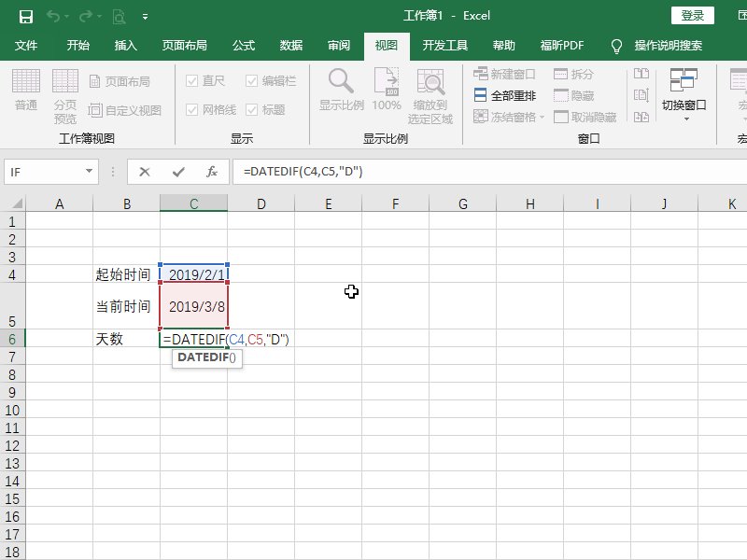Disable the 编辑栏 formula bar checkbox
Screen dimensions: 747x560
coord(251,80)
